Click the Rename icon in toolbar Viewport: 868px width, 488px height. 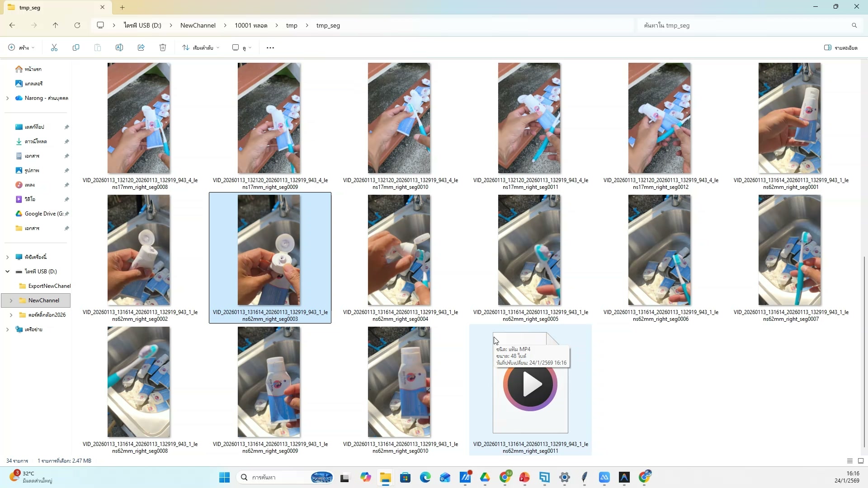(119, 47)
